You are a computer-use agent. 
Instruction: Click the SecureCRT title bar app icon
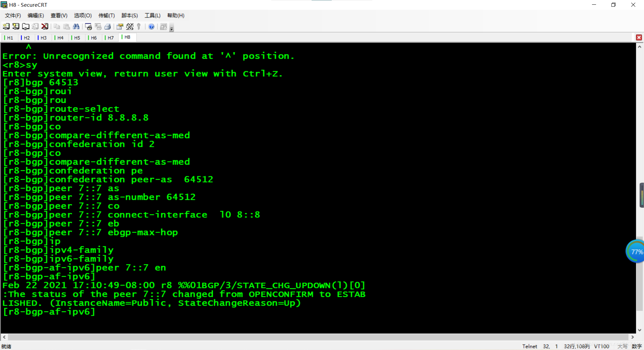tap(4, 5)
